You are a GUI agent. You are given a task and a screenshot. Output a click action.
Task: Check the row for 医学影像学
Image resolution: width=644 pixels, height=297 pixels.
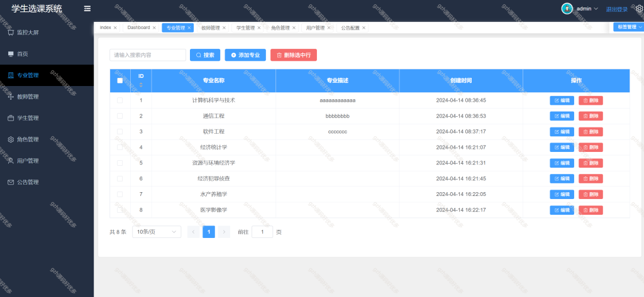click(120, 210)
